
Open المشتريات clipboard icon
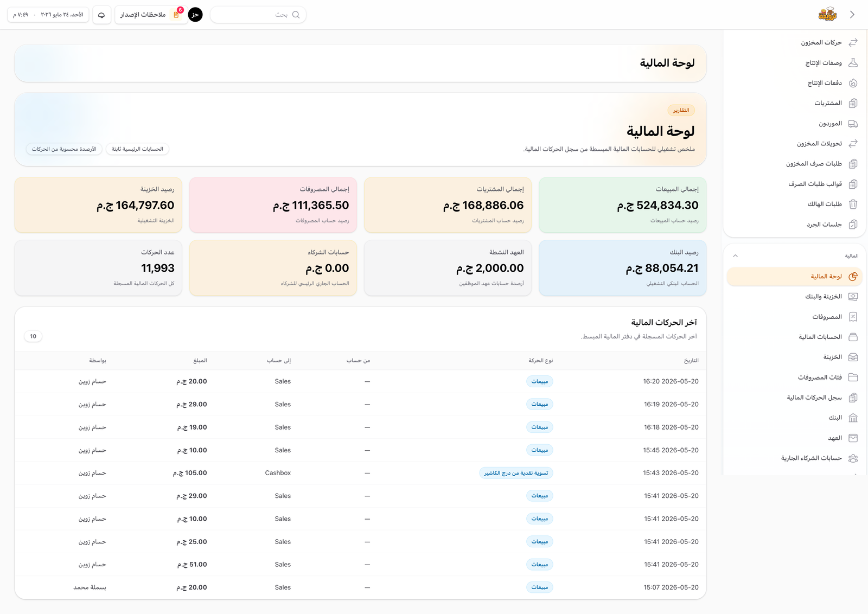point(853,103)
